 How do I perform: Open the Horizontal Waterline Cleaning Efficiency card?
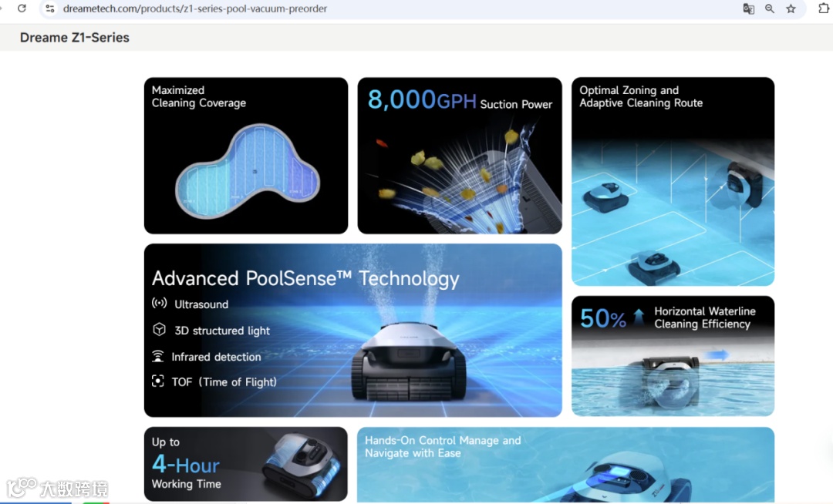tap(673, 356)
